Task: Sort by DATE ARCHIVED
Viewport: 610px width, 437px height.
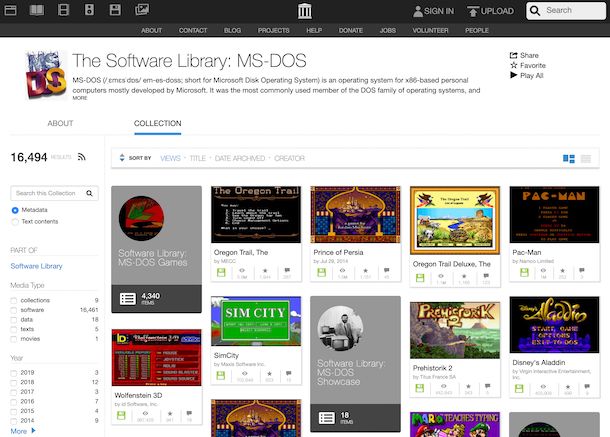Action: (240, 158)
